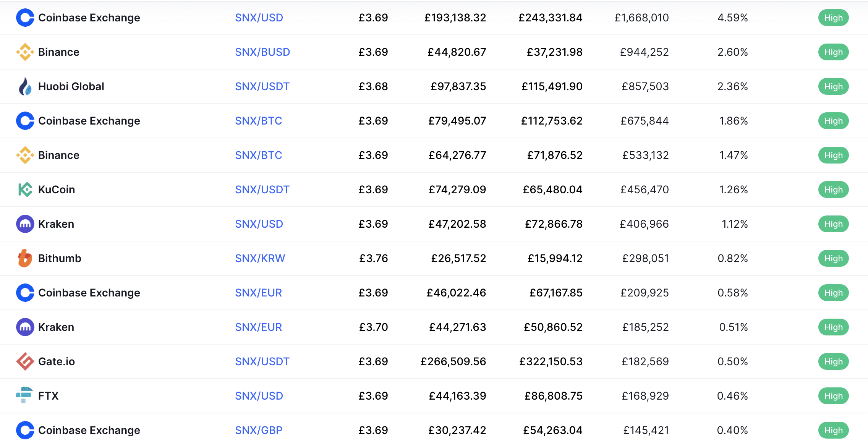Click the Bithumb exchange name

[60, 258]
